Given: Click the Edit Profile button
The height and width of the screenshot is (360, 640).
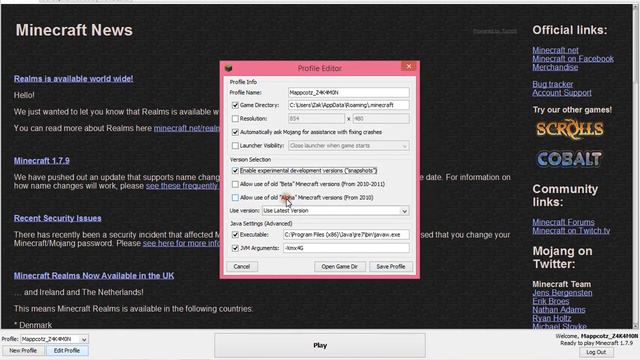Looking at the screenshot, I should point(67,351).
